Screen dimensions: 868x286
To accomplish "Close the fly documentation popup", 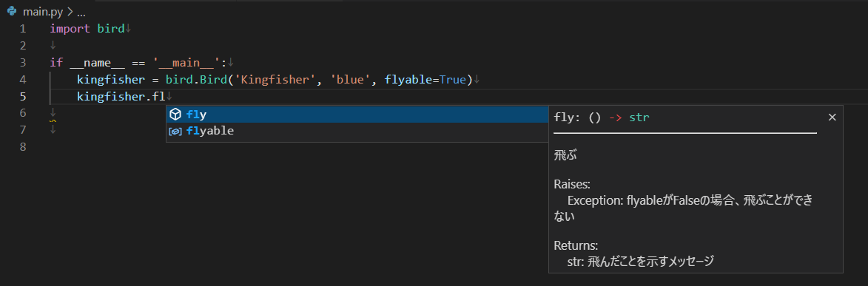I will click(832, 118).
